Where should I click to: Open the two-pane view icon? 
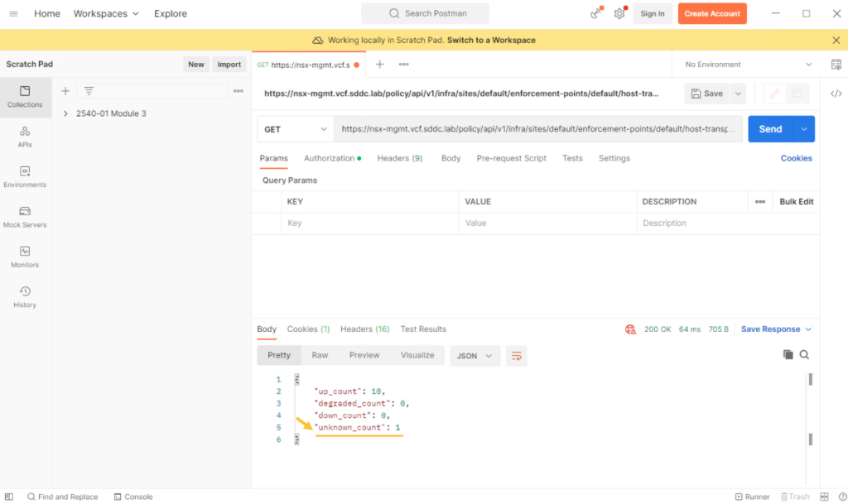pos(824,497)
